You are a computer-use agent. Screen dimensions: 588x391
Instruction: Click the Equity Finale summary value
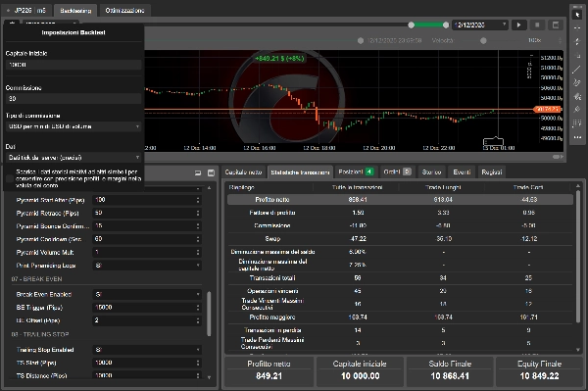click(x=539, y=375)
